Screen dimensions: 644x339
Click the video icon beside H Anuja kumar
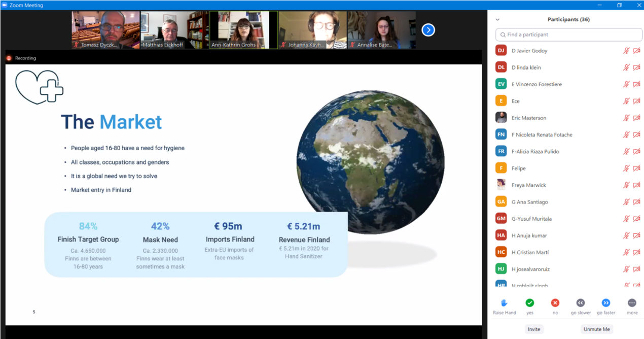point(636,235)
